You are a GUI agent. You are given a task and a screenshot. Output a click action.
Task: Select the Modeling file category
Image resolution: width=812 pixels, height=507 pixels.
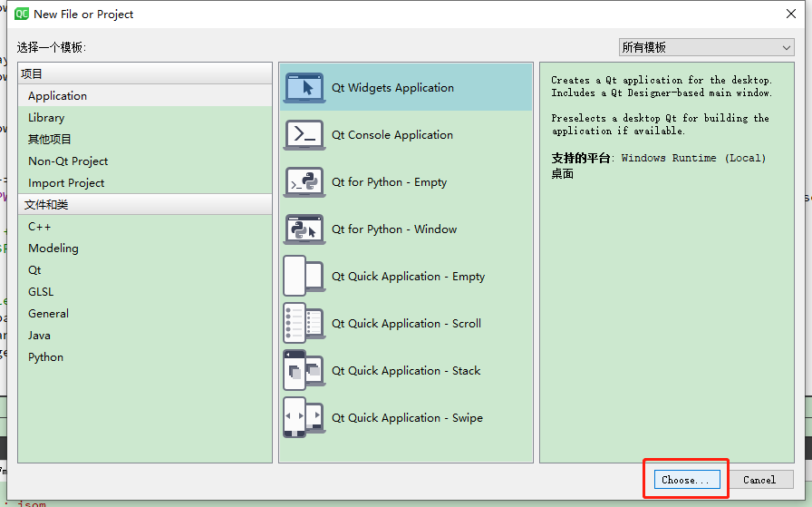point(145,249)
